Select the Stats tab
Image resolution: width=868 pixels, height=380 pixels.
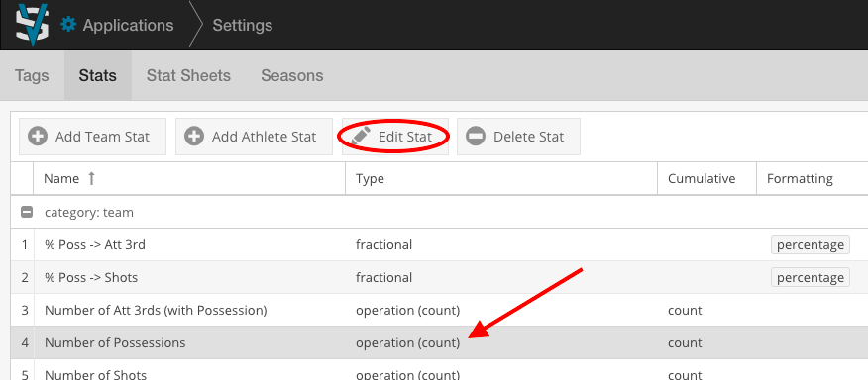(x=98, y=76)
